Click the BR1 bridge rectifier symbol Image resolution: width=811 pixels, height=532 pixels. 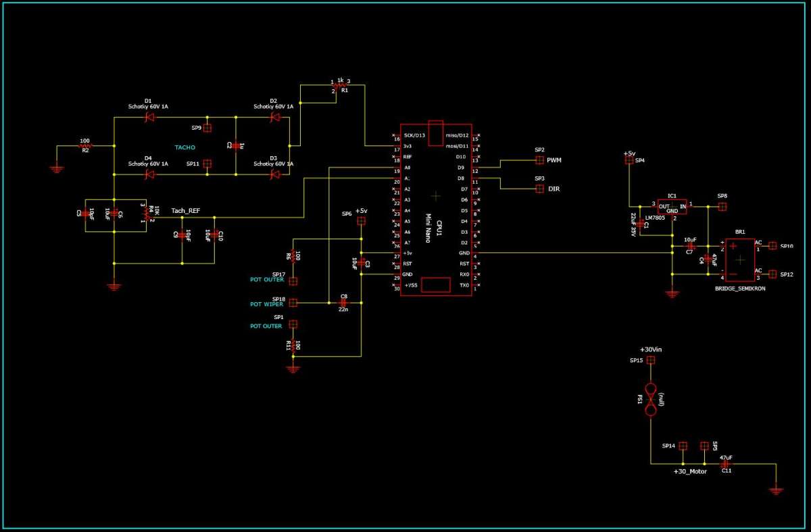740,259
